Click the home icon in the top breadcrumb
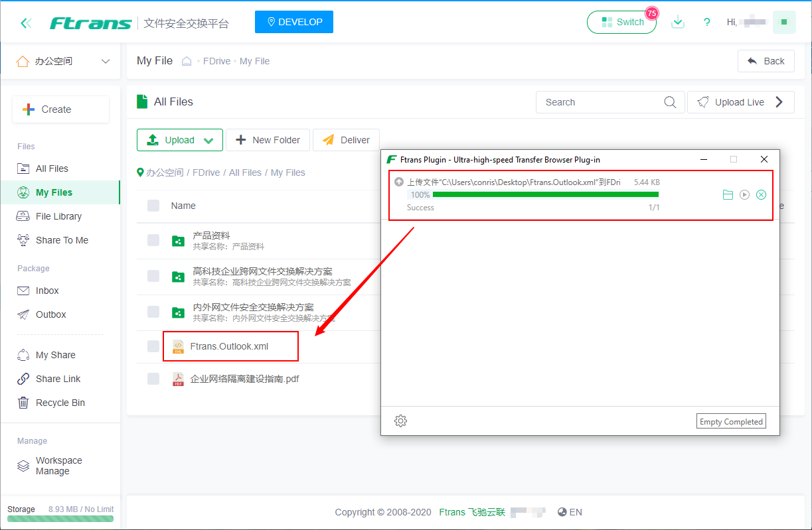The height and width of the screenshot is (530, 812). tap(187, 61)
